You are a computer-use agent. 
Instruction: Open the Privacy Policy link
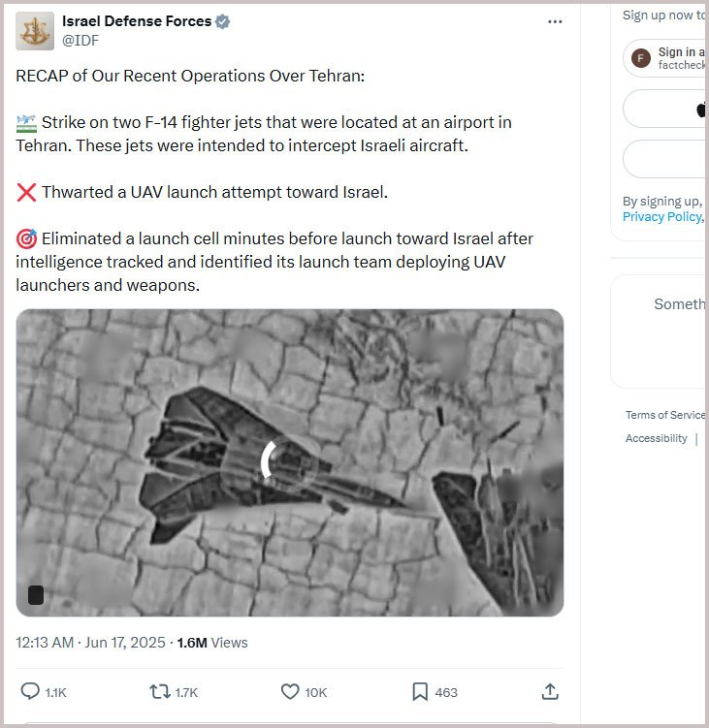click(661, 217)
